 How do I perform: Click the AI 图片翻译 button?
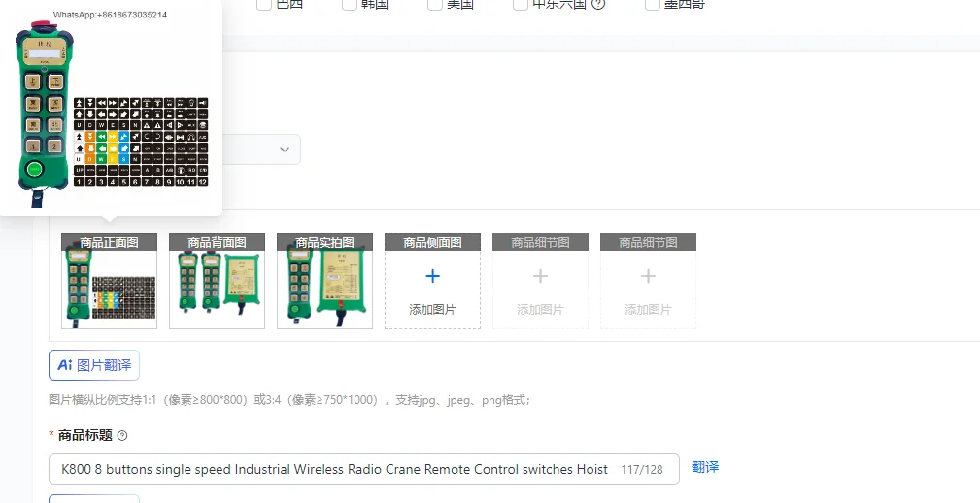[94, 365]
